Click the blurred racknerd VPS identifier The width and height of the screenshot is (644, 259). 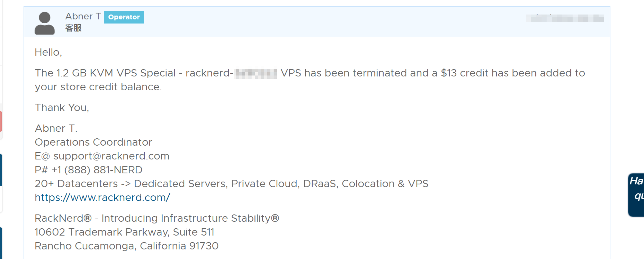coord(256,73)
